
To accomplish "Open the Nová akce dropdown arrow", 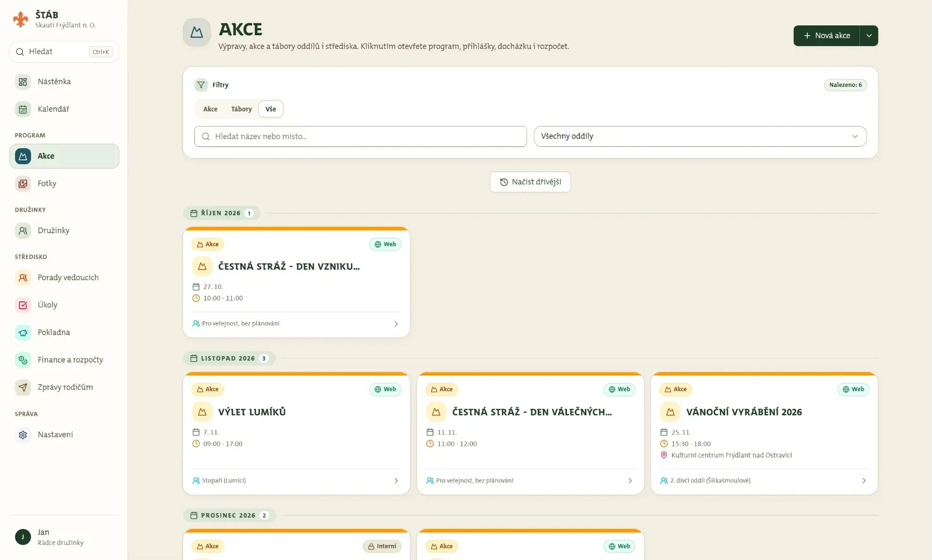I will click(x=869, y=36).
